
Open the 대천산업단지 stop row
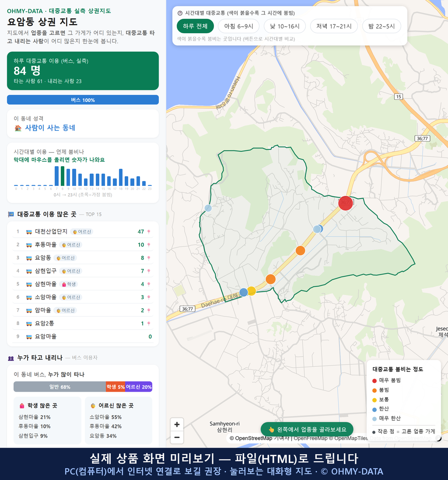(83, 232)
